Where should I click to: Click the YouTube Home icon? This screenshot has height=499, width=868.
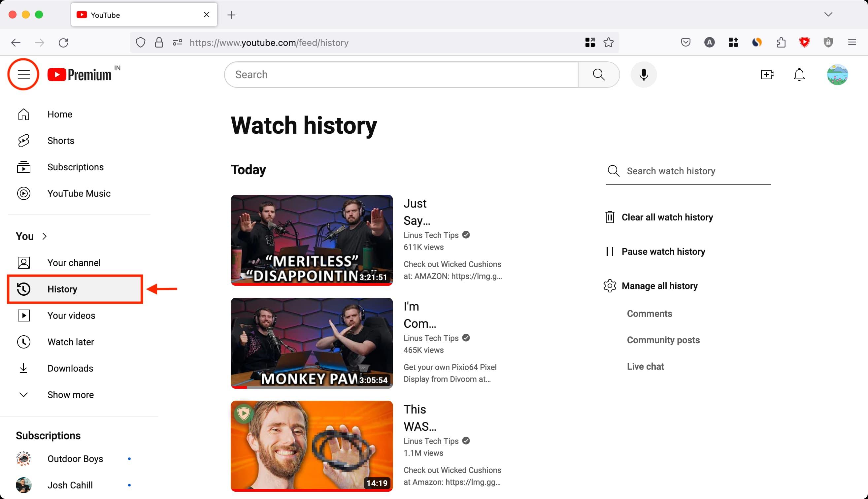24,114
